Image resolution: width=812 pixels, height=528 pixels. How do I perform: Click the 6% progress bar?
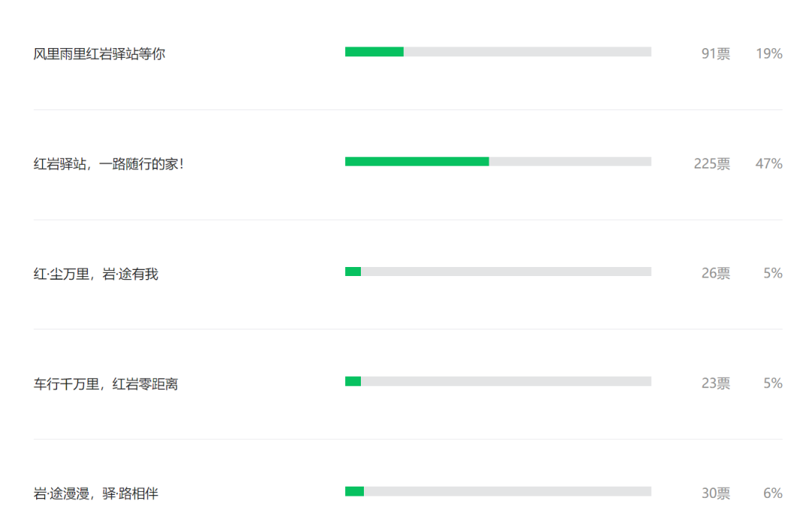pyautogui.click(x=498, y=491)
